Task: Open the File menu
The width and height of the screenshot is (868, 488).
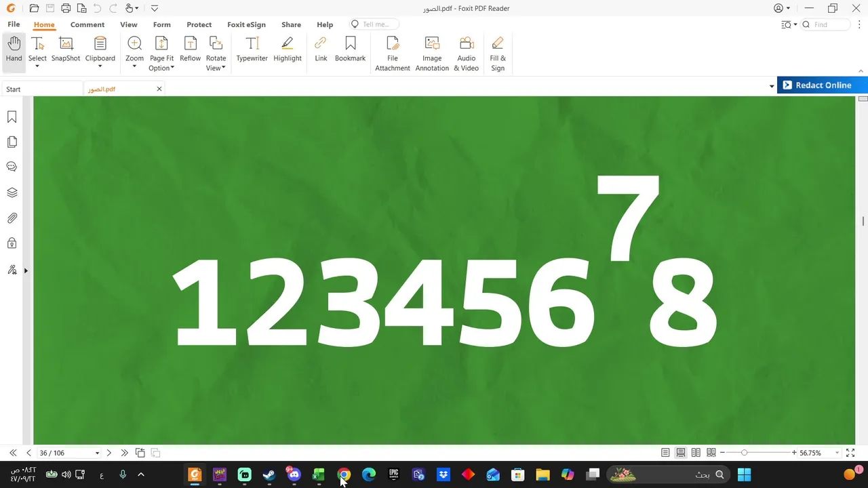Action: [14, 24]
